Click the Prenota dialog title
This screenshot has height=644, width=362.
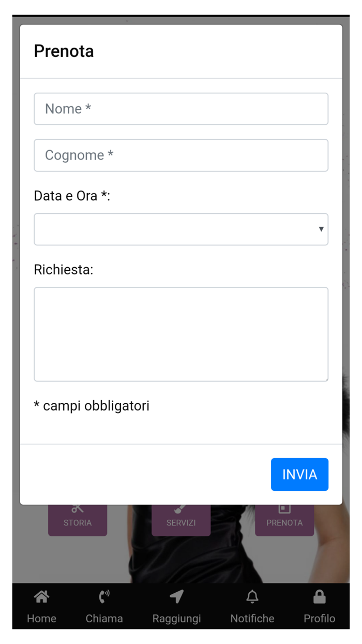[64, 51]
